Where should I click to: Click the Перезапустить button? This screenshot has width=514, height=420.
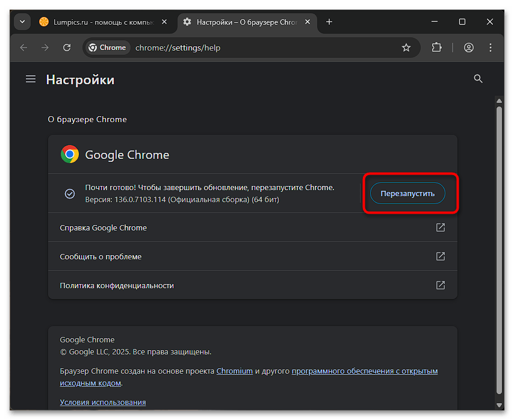407,193
